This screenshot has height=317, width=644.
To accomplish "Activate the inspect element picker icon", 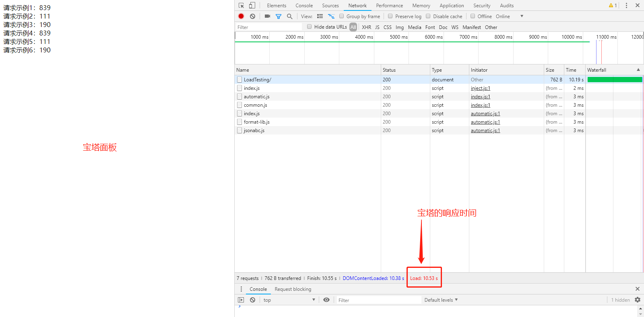I will click(x=241, y=6).
